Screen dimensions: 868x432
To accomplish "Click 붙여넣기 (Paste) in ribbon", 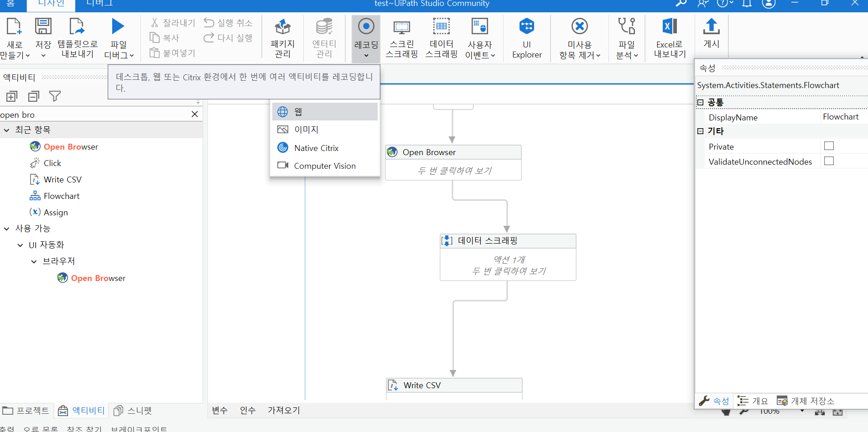I will (x=173, y=53).
